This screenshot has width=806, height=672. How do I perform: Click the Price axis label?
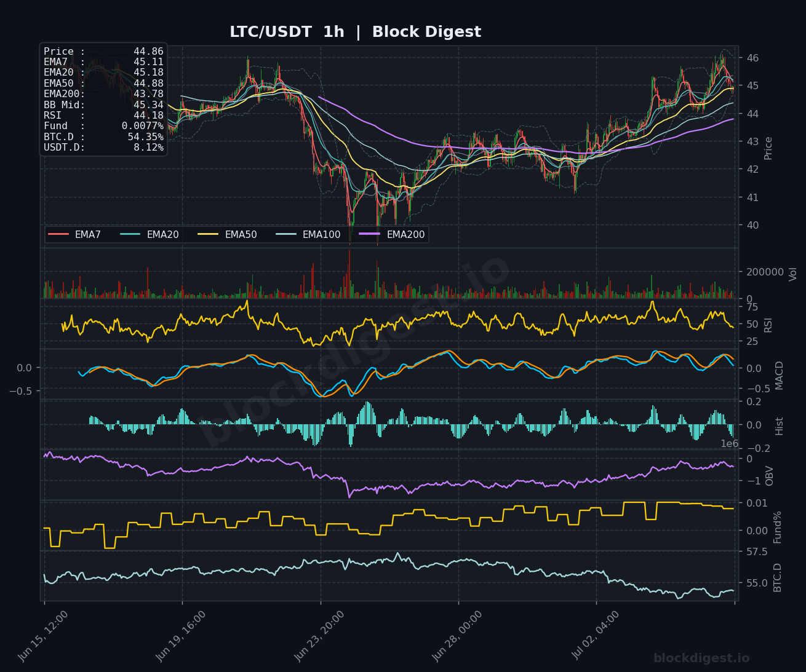[768, 148]
